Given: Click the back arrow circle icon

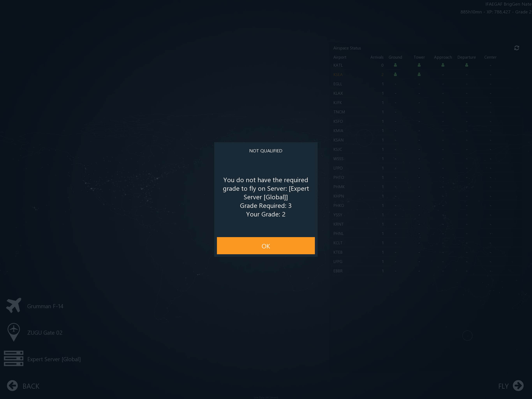Looking at the screenshot, I should (12, 386).
